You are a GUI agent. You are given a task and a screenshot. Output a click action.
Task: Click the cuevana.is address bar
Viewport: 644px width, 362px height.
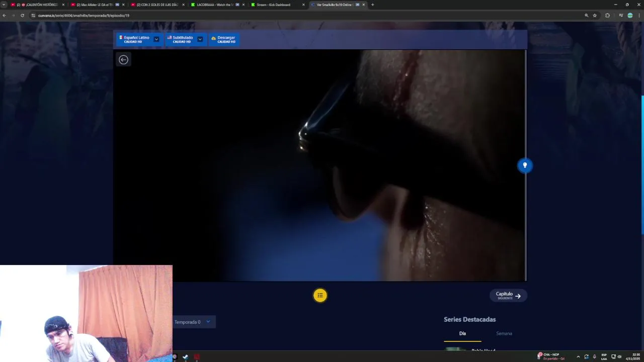point(302,16)
